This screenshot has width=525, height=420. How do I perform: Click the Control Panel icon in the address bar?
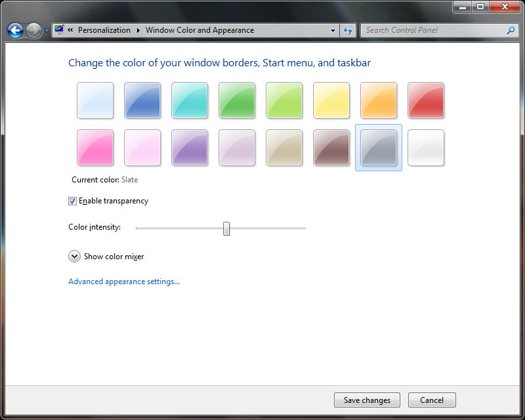point(58,30)
